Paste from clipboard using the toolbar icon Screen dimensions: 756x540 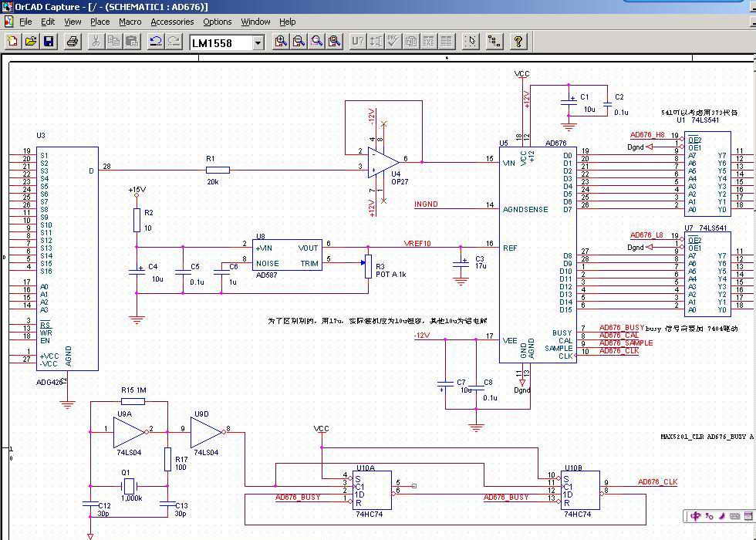pyautogui.click(x=132, y=42)
